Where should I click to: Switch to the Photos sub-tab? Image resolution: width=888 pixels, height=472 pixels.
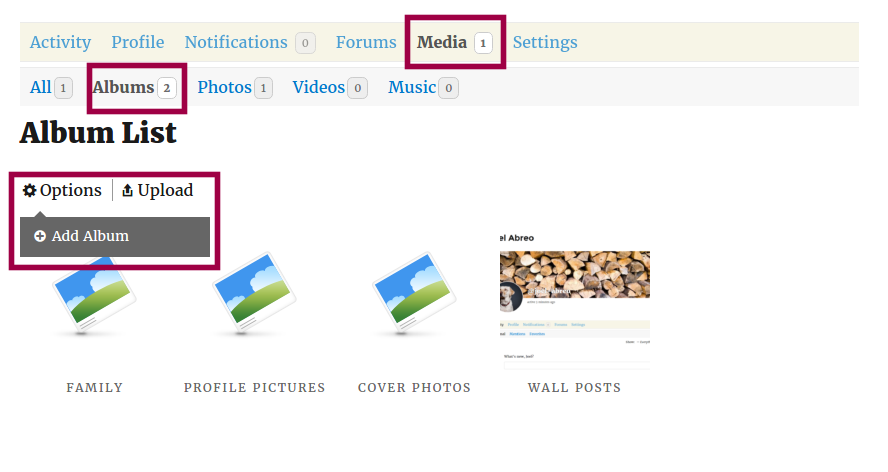coord(225,87)
